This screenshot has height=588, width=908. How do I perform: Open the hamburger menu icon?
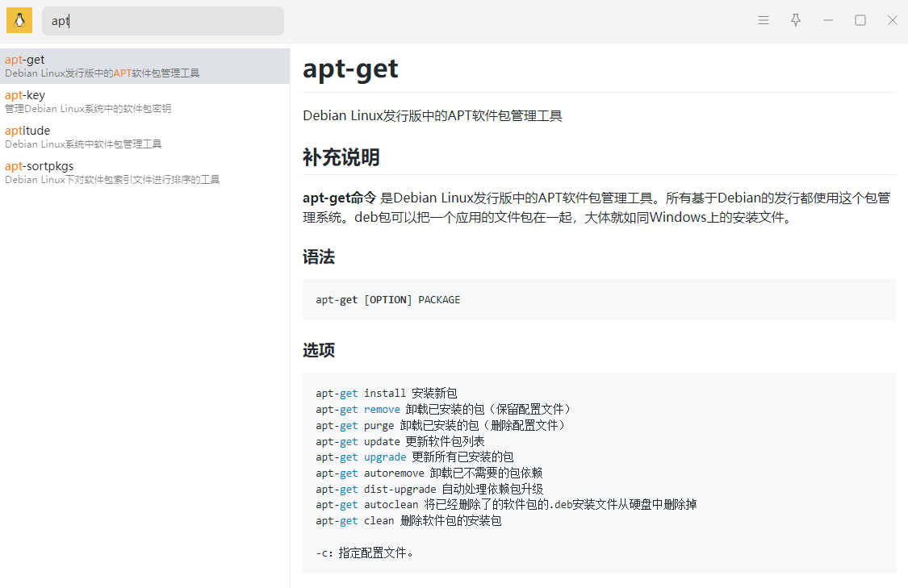(764, 20)
